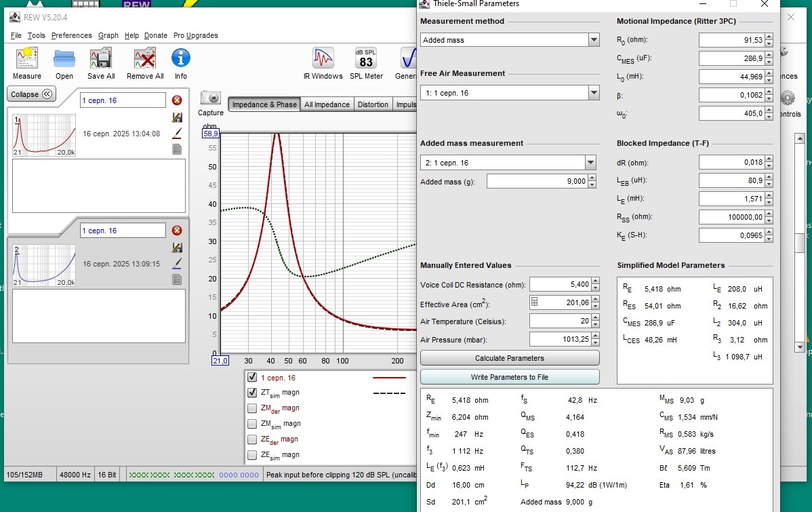
Task: Switch to the All Impedance tab
Action: point(327,104)
